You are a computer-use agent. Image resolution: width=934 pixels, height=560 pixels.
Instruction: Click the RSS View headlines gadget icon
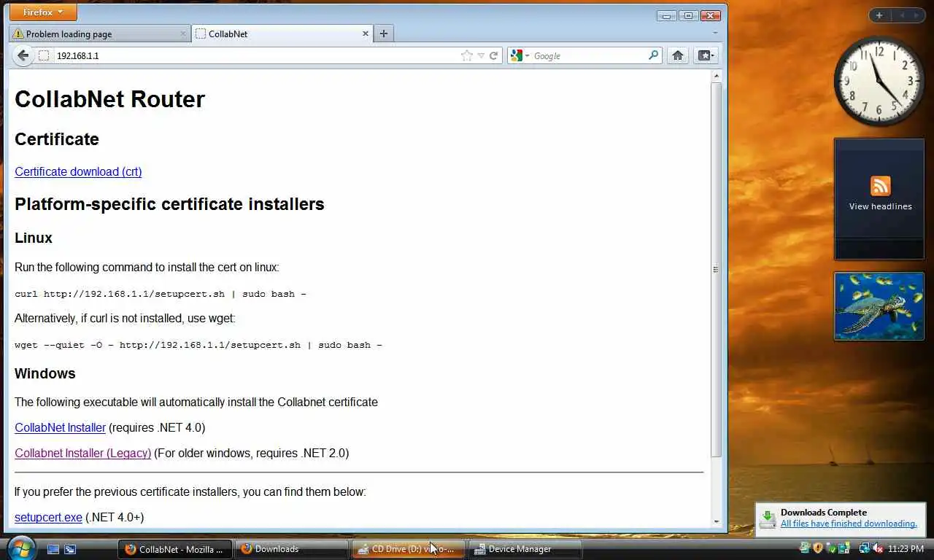880,185
